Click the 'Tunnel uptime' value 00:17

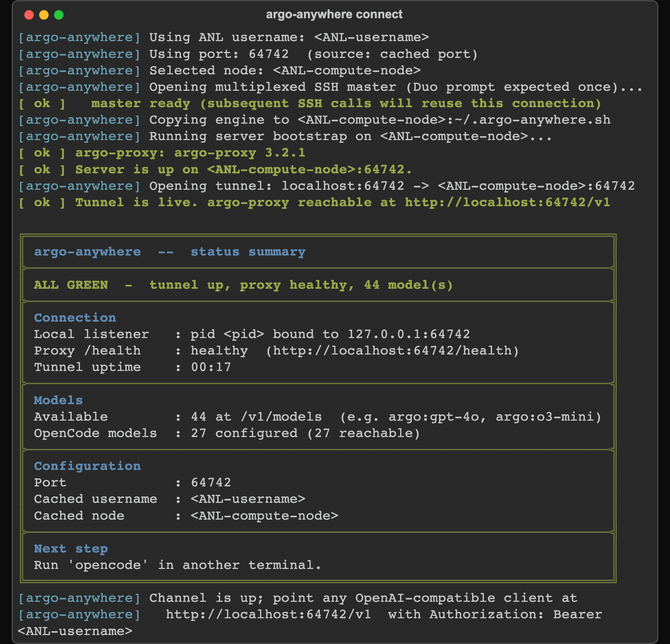point(211,367)
